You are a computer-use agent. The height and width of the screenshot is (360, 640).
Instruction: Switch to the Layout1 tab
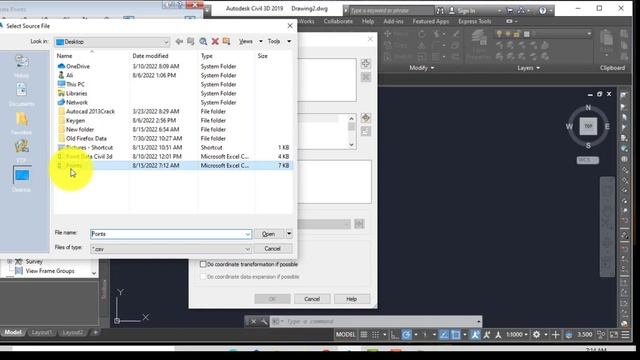tap(42, 332)
